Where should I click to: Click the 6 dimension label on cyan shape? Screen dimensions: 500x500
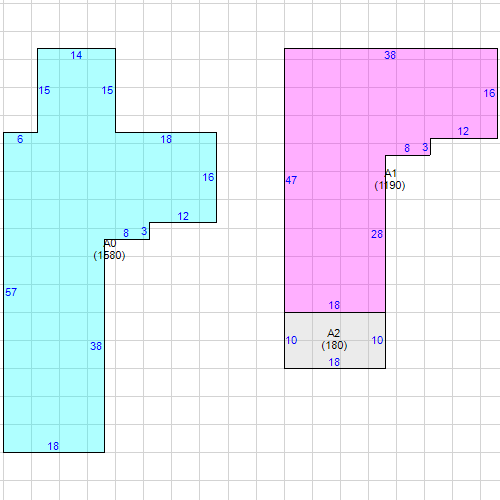(20, 139)
